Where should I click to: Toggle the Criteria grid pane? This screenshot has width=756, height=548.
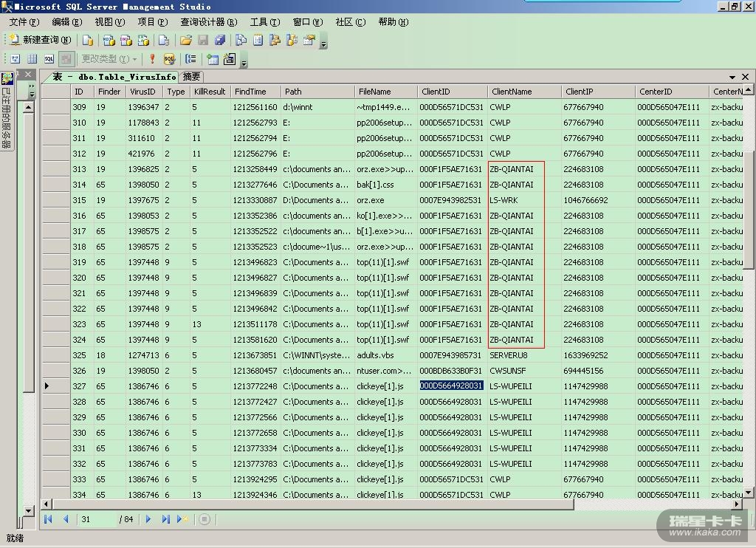tap(32, 59)
